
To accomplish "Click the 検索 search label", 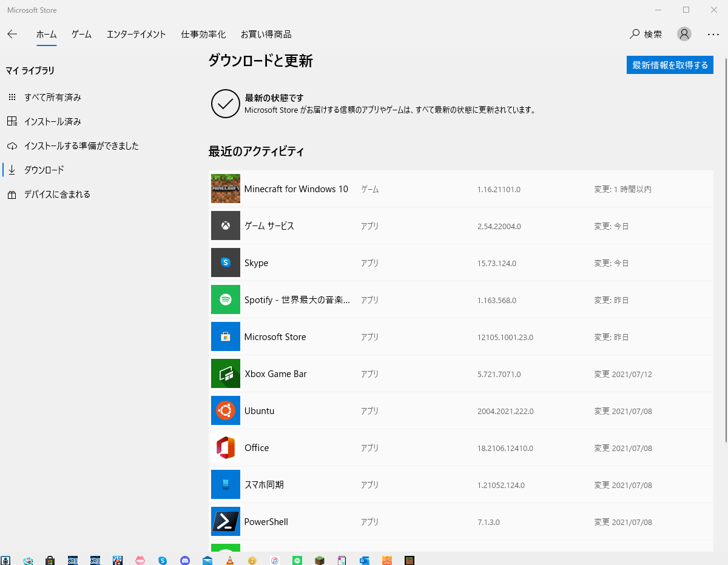I will [653, 35].
